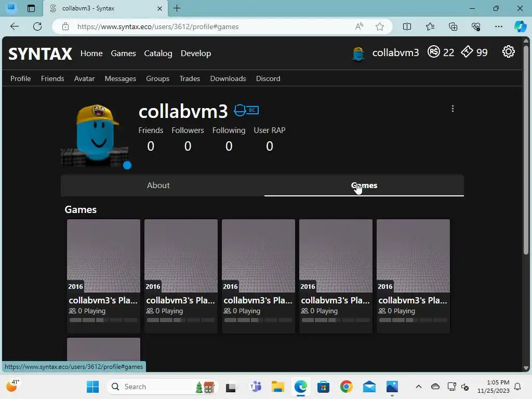Click the profile avatar image
532x399 pixels.
96,135
